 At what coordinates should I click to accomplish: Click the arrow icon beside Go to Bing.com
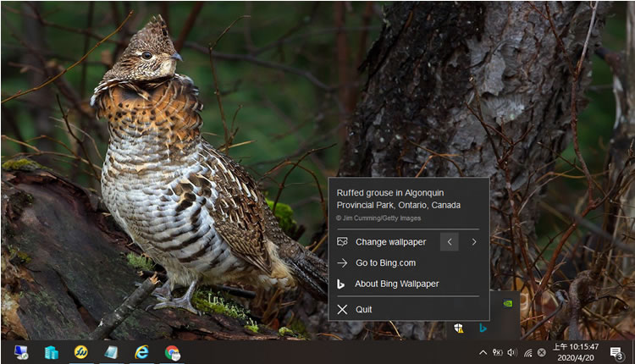point(342,263)
